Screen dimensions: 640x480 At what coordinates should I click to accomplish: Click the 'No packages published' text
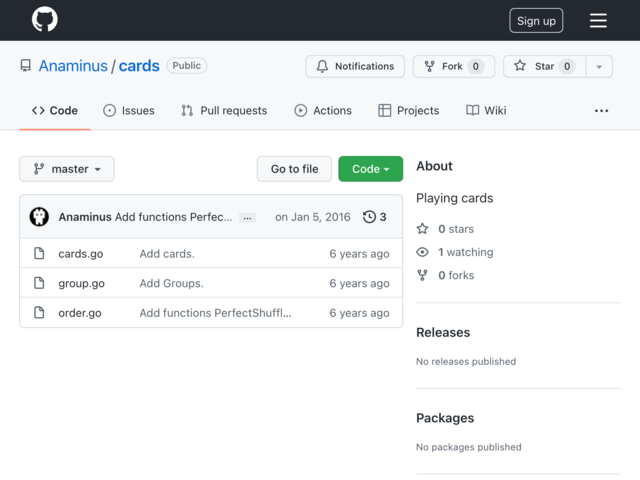(469, 447)
